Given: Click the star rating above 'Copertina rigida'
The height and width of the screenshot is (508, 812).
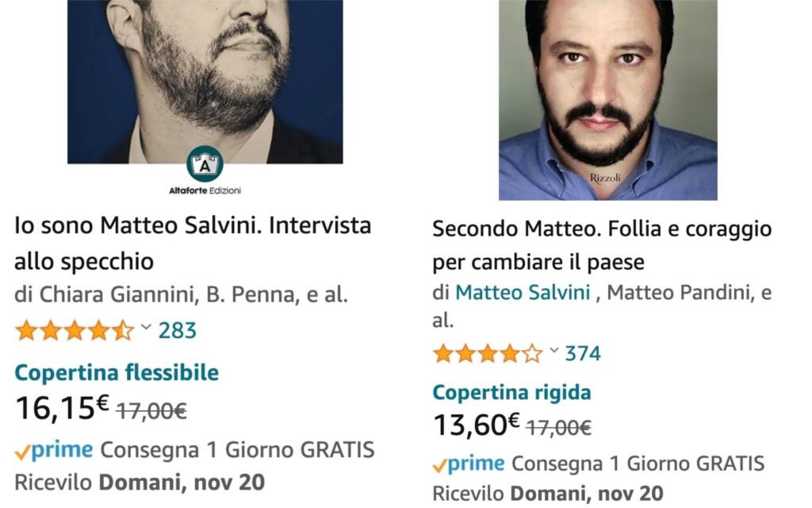Looking at the screenshot, I should pyautogui.click(x=487, y=353).
